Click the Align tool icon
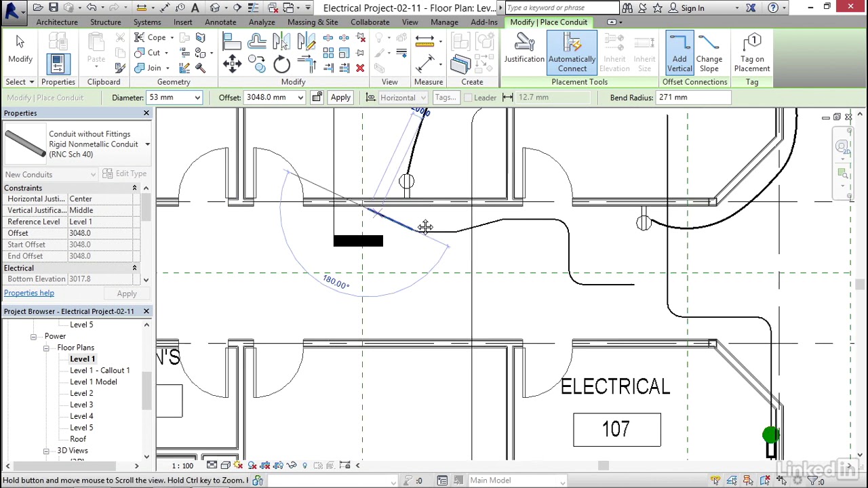Viewport: 868px width, 488px height. (232, 42)
